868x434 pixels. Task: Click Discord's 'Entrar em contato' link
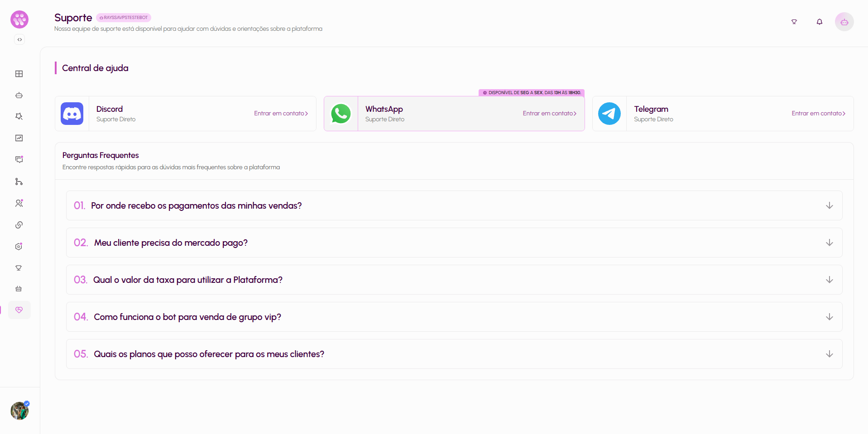pyautogui.click(x=281, y=114)
